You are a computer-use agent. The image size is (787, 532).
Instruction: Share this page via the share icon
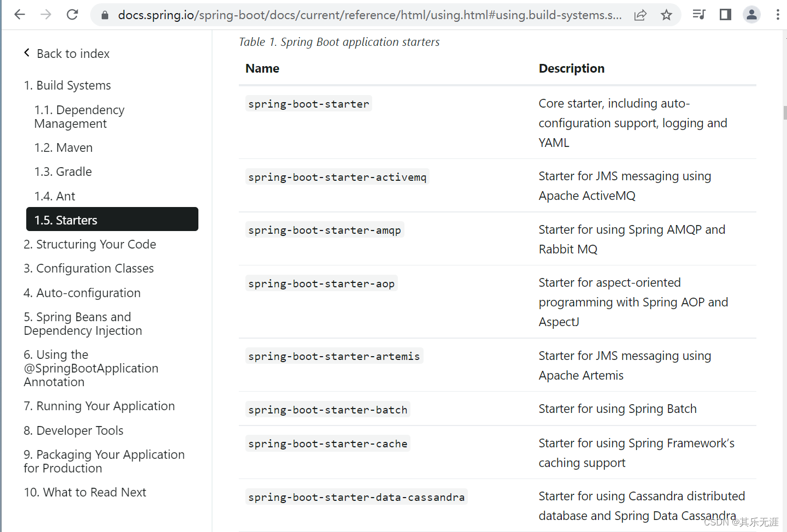click(x=641, y=15)
